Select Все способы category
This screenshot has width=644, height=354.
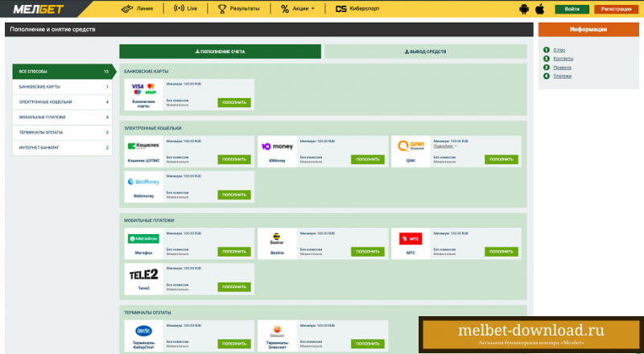(x=63, y=72)
